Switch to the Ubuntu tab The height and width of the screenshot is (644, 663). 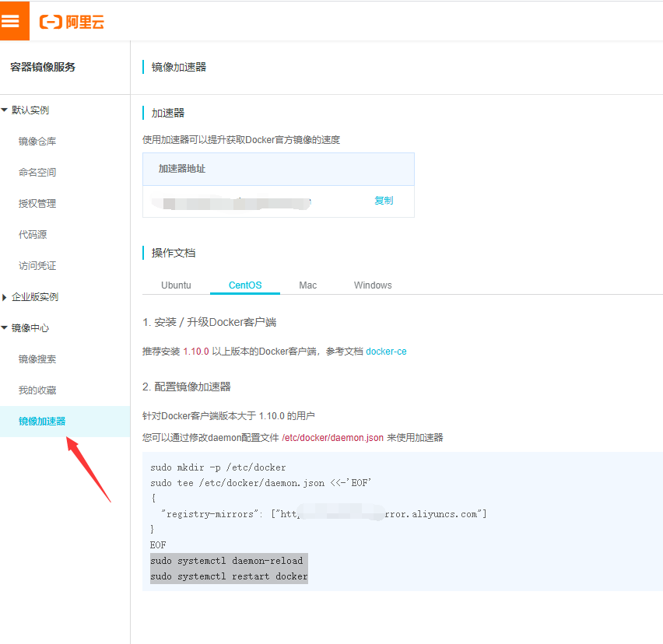point(176,285)
